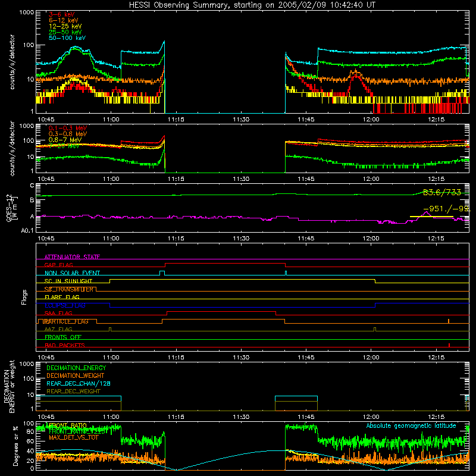Click the Flags axis title

pos(24,297)
